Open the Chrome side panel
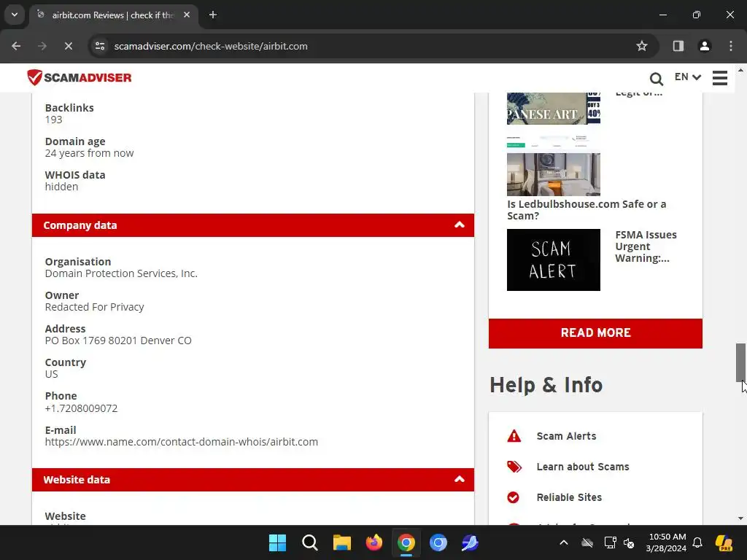The image size is (747, 560). [678, 46]
